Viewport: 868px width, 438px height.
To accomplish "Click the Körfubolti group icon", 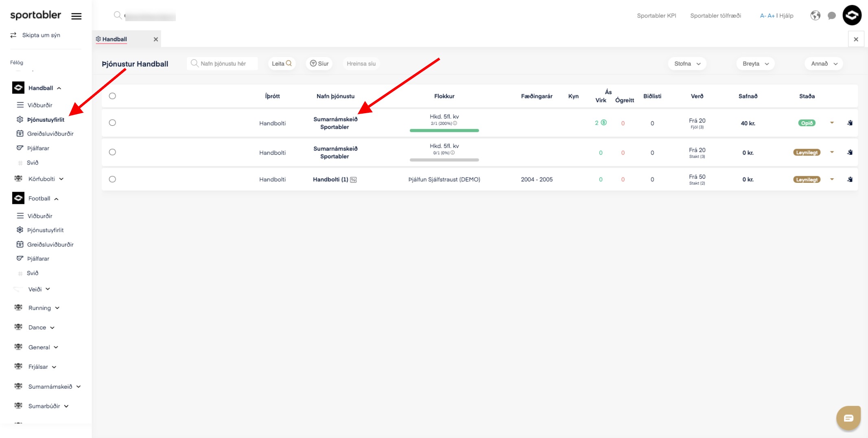I will [x=18, y=179].
